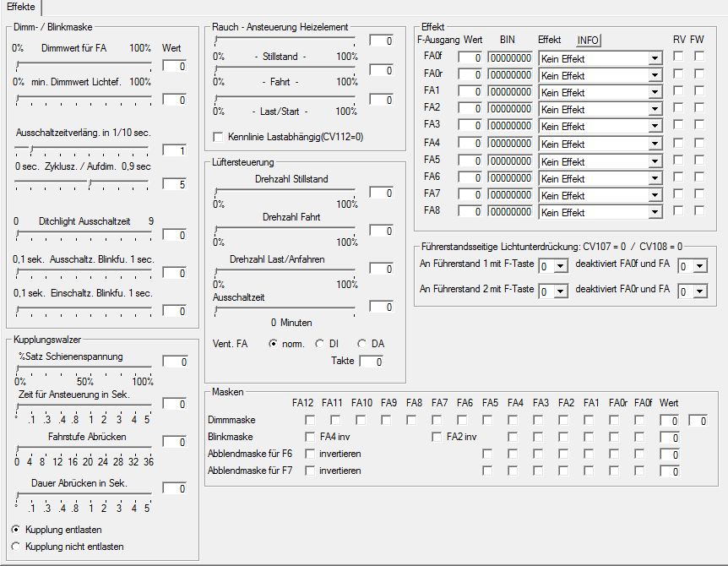Click the Zyklusz. / Aufdim. slider track
The image size is (728, 566).
(x=82, y=183)
